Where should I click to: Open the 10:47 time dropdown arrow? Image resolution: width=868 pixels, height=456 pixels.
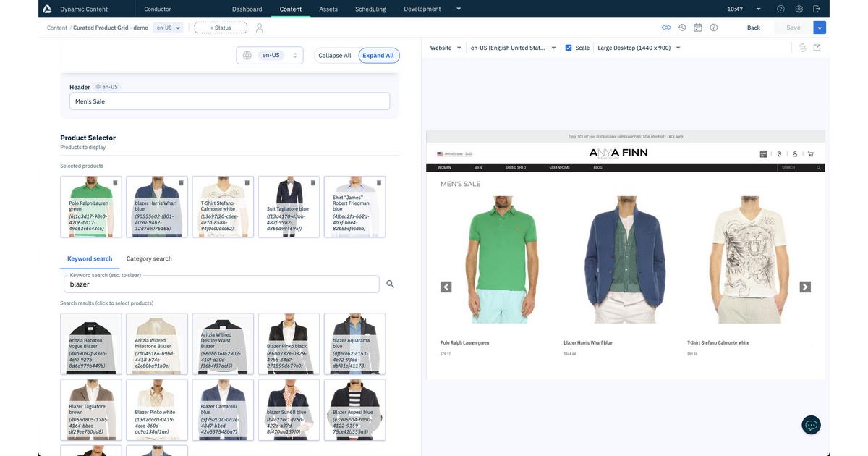pyautogui.click(x=759, y=9)
